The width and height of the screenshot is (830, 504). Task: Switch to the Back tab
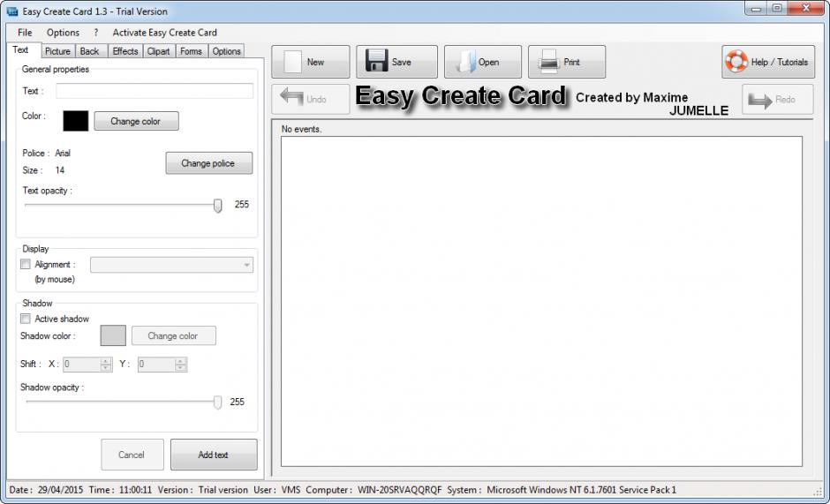coord(89,51)
